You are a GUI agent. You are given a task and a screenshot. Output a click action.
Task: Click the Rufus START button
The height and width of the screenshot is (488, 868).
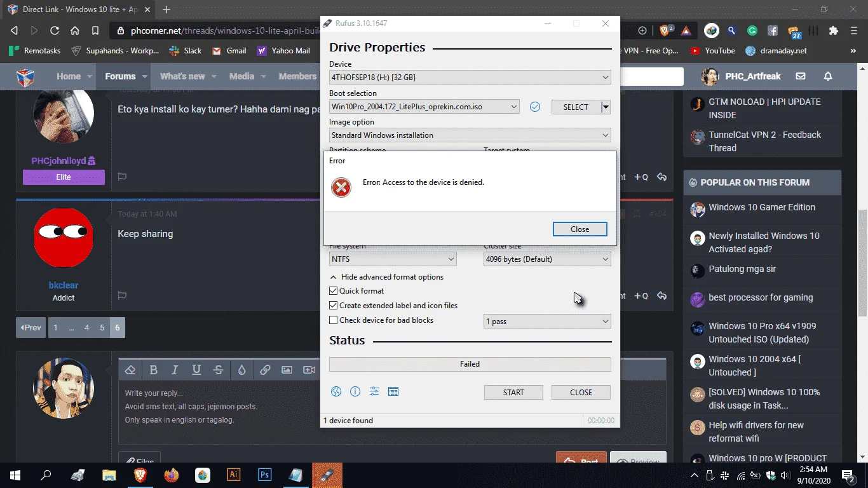point(513,393)
